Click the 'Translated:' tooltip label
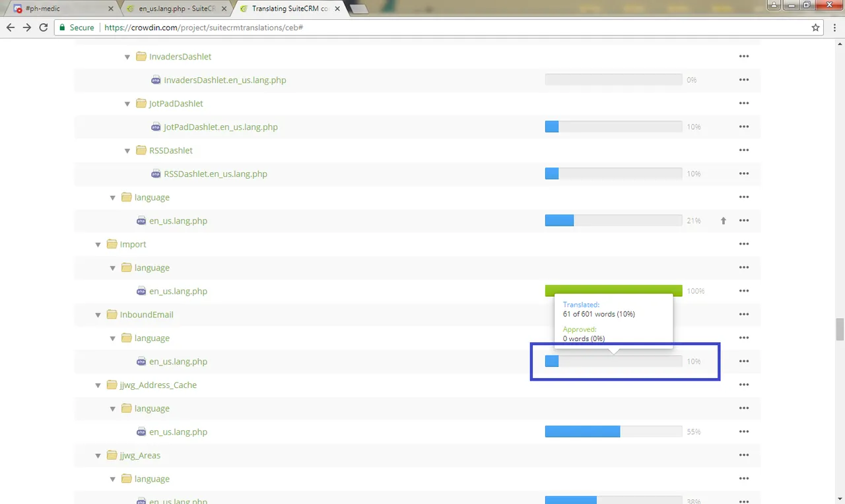Image resolution: width=845 pixels, height=504 pixels. (x=581, y=305)
